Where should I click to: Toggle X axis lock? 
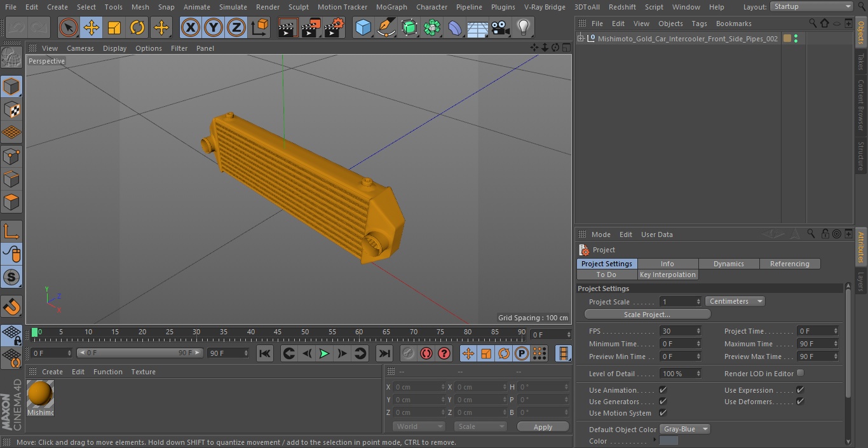tap(191, 28)
